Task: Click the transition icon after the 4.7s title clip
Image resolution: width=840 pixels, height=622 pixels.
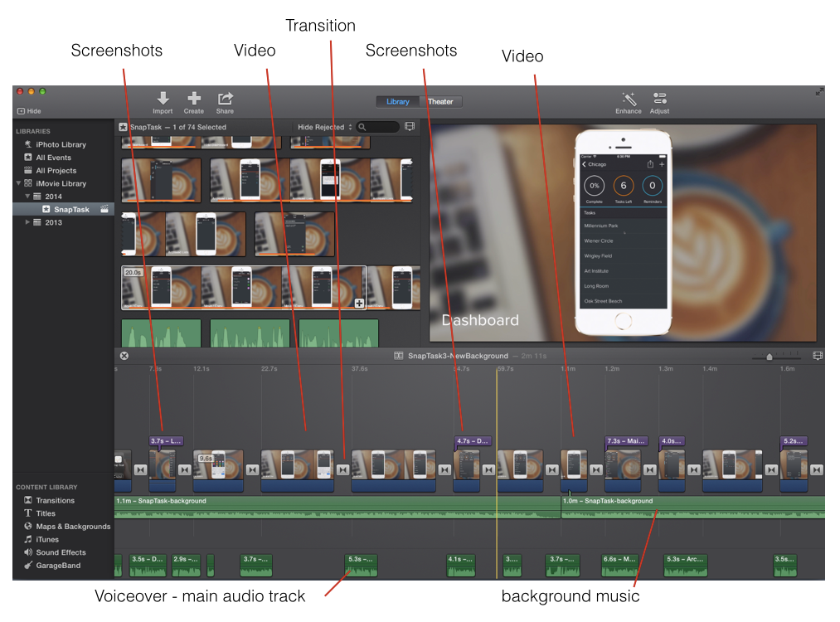Action: (x=488, y=470)
